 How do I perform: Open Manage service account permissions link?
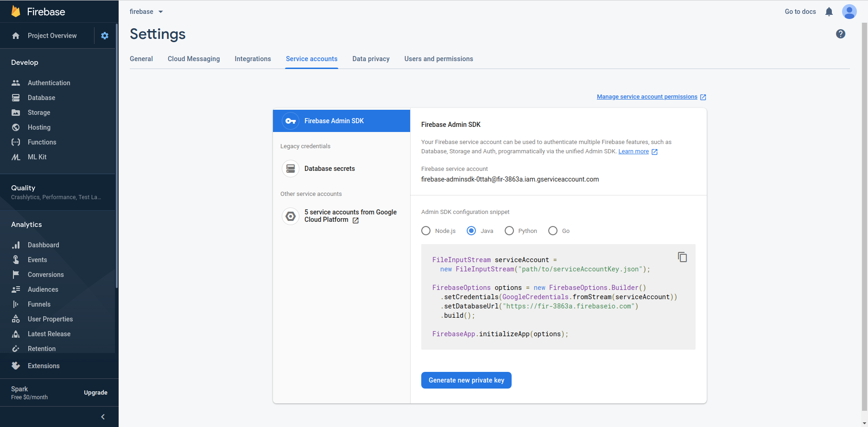pos(647,97)
